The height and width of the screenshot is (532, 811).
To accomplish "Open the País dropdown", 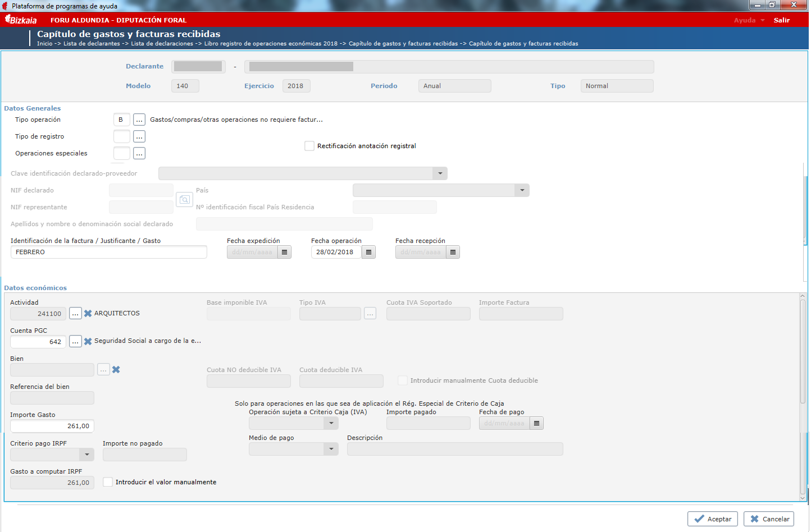I will tap(522, 190).
